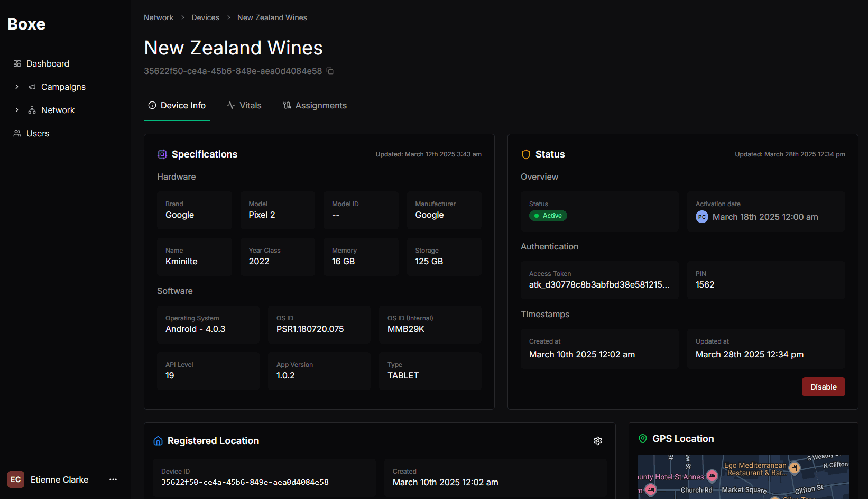This screenshot has height=499, width=868.
Task: Click the Ego Mediterranean Restaurant map marker
Action: (794, 468)
